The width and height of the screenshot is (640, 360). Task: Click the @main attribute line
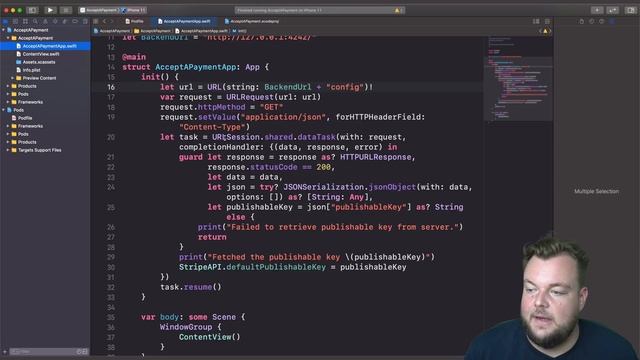(134, 57)
